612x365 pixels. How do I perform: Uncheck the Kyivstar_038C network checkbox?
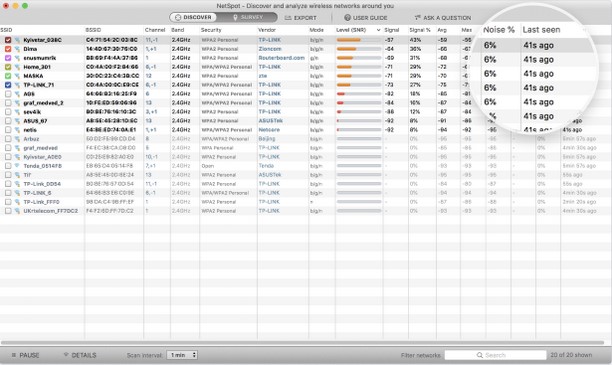8,40
